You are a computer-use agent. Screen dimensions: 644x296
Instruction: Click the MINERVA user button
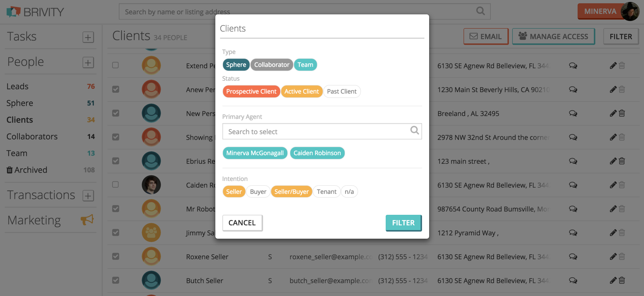[x=600, y=11]
